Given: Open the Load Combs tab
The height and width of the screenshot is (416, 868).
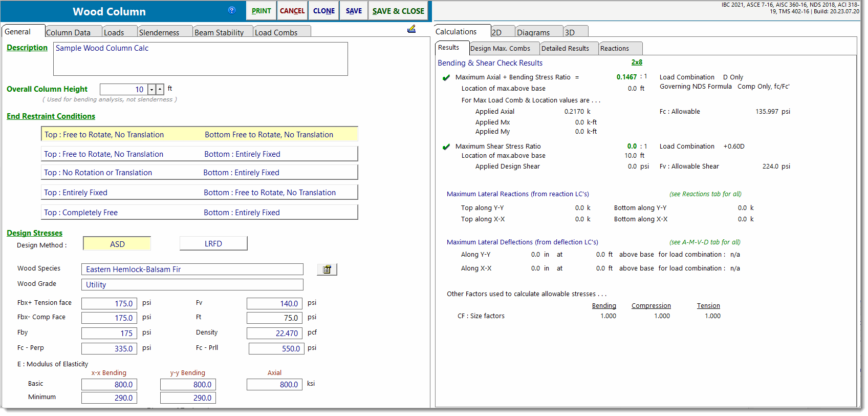Looking at the screenshot, I should [276, 32].
